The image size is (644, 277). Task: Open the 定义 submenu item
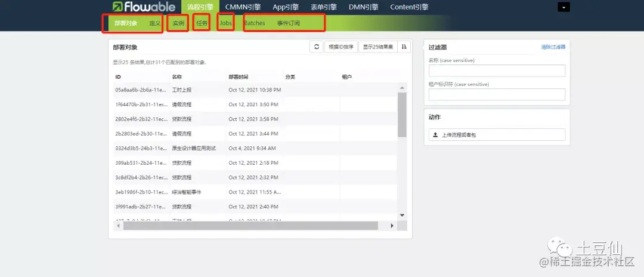point(155,23)
